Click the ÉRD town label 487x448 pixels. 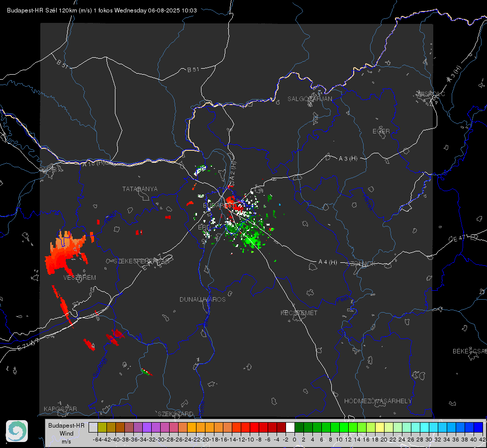pos(204,227)
